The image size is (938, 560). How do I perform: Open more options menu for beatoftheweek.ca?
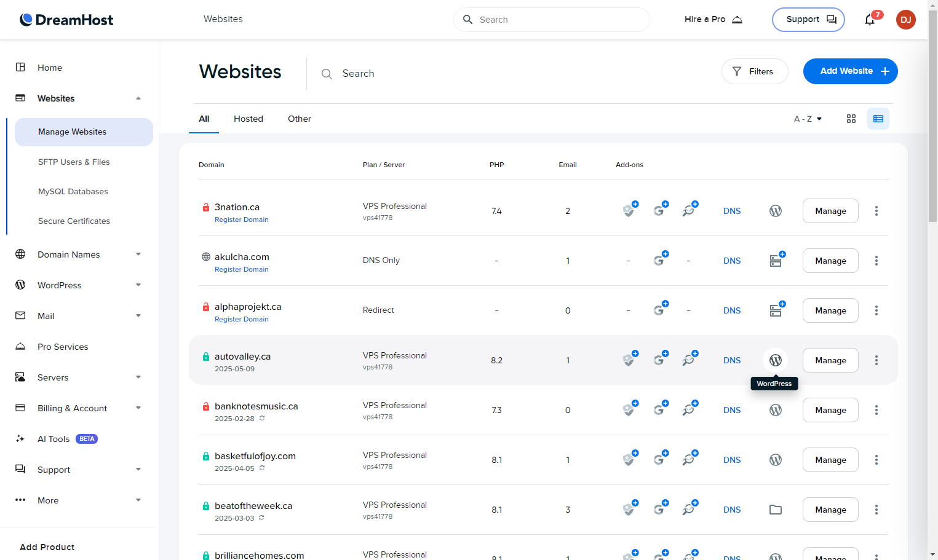(876, 510)
